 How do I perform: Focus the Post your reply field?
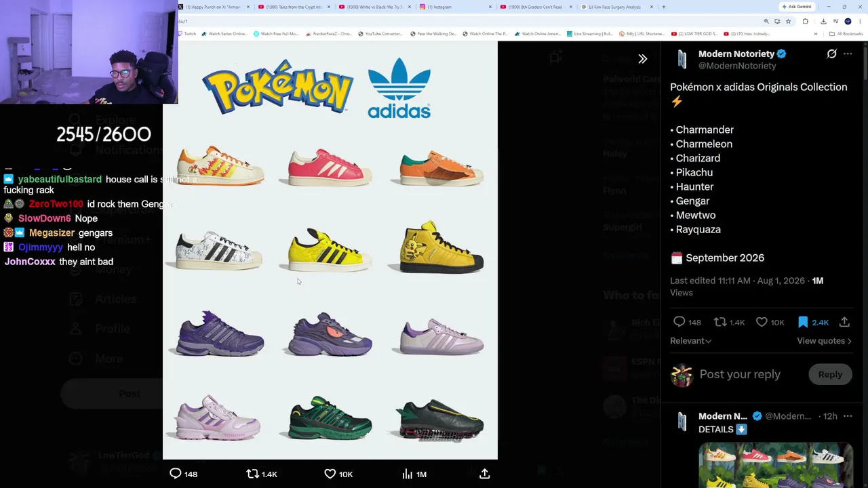click(740, 374)
